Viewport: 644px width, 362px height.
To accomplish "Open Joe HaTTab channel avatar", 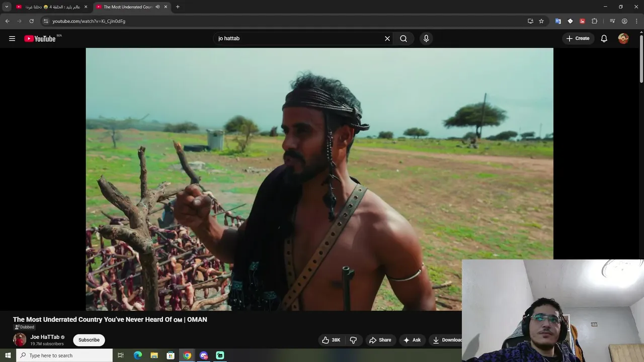I will click(20, 340).
